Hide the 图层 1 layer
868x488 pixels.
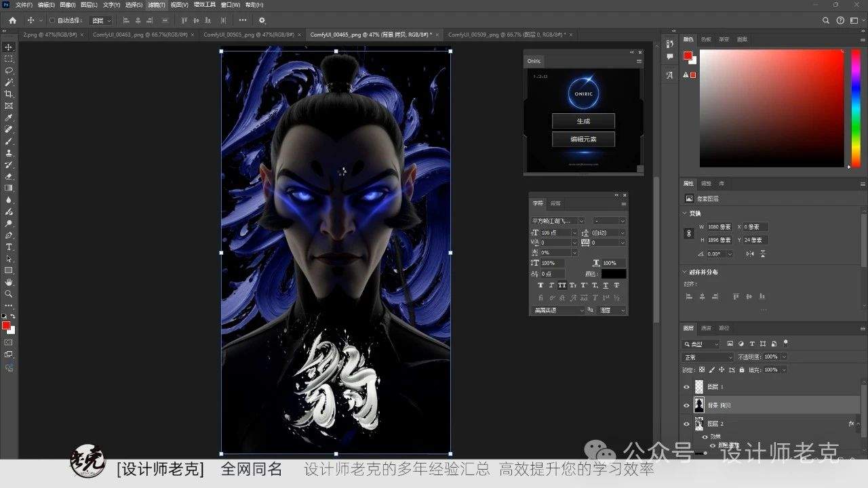[686, 387]
